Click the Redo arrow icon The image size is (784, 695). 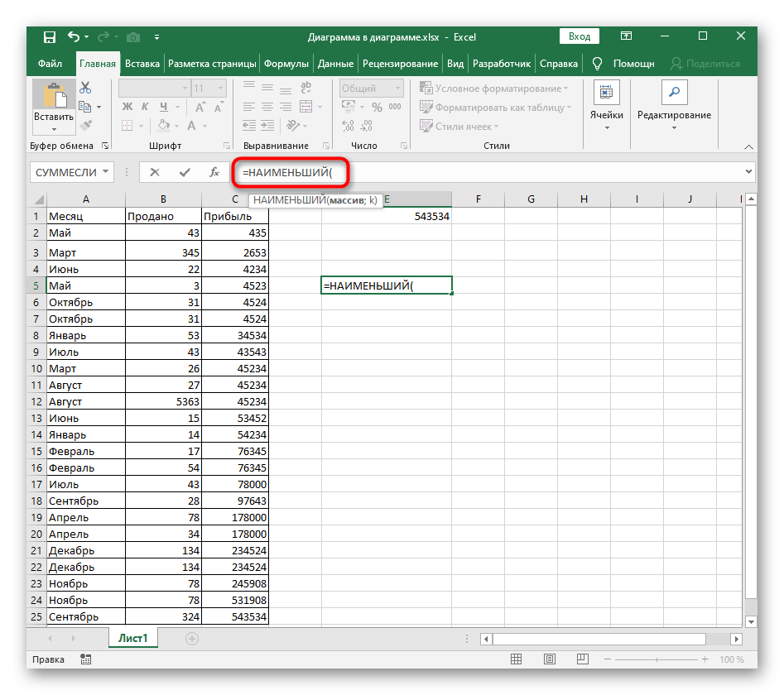[103, 36]
